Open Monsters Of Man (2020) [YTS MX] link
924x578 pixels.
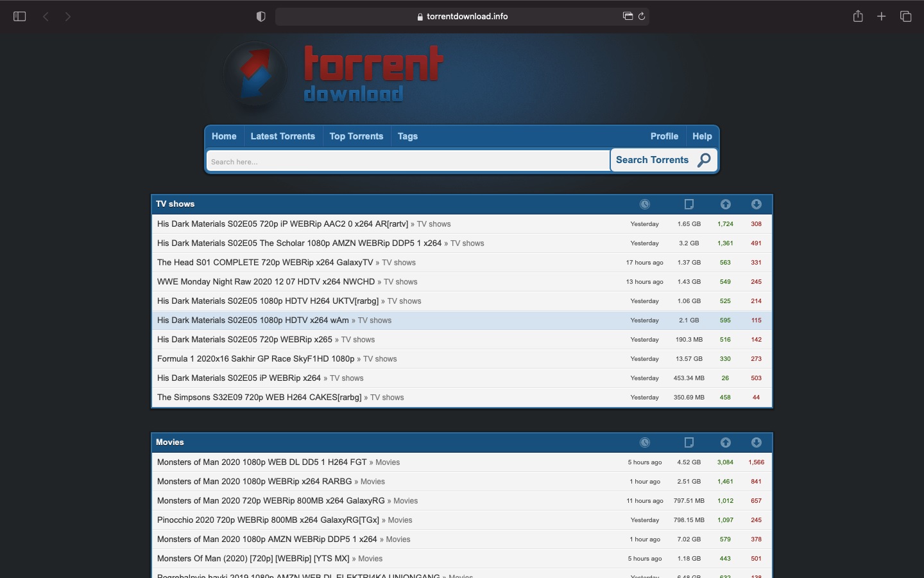[253, 559]
